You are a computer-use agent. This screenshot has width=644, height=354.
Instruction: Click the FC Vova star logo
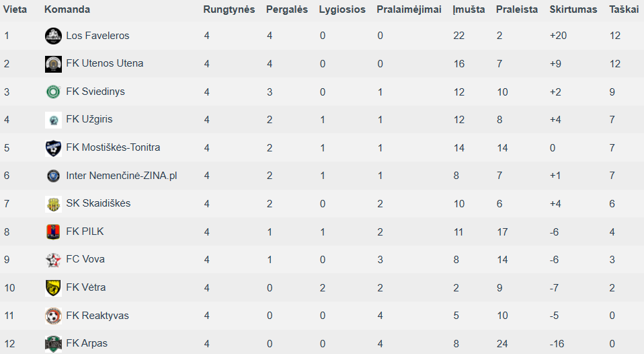point(53,260)
